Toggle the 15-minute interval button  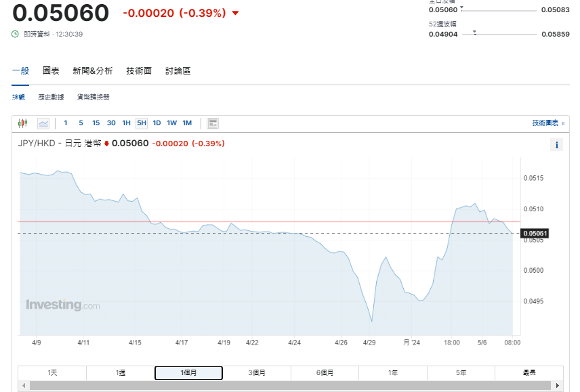[96, 123]
